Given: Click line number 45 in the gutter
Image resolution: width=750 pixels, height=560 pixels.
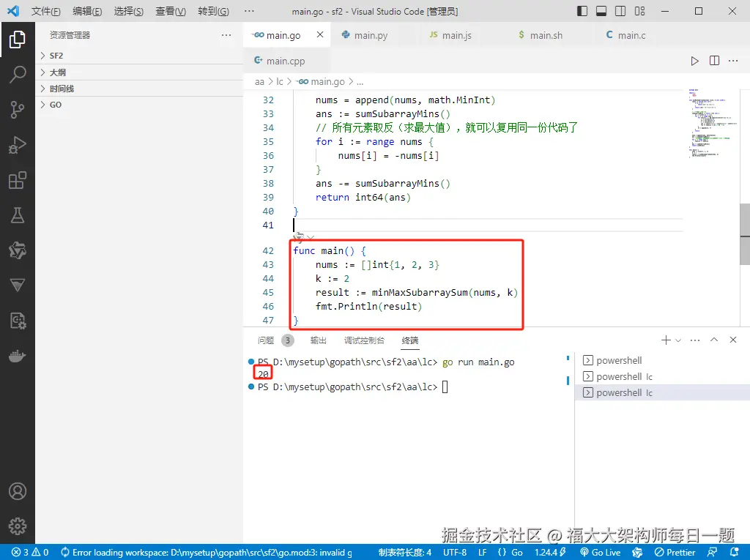Looking at the screenshot, I should [268, 292].
